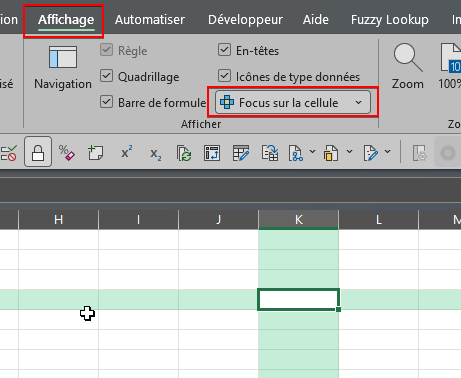This screenshot has height=378, width=461.
Task: Toggle Icônes de type données checkbox
Action: [x=224, y=76]
